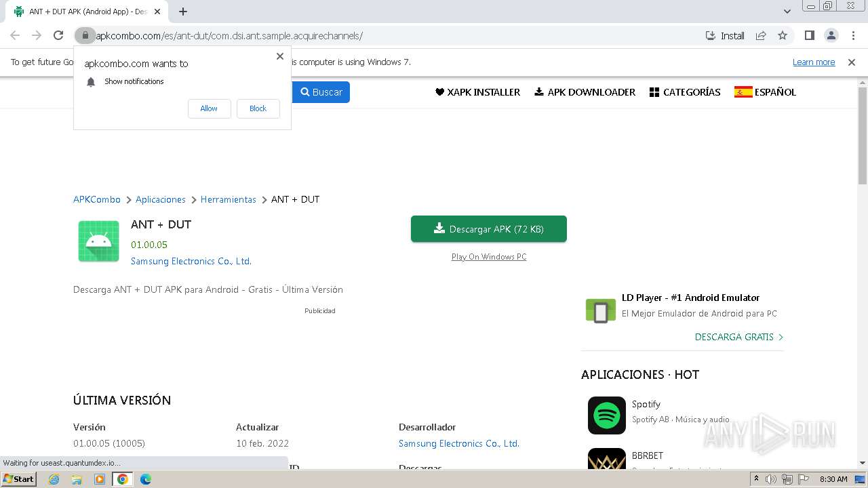This screenshot has height=488, width=868.
Task: Select the ANT + DUT APK tab
Action: point(87,12)
